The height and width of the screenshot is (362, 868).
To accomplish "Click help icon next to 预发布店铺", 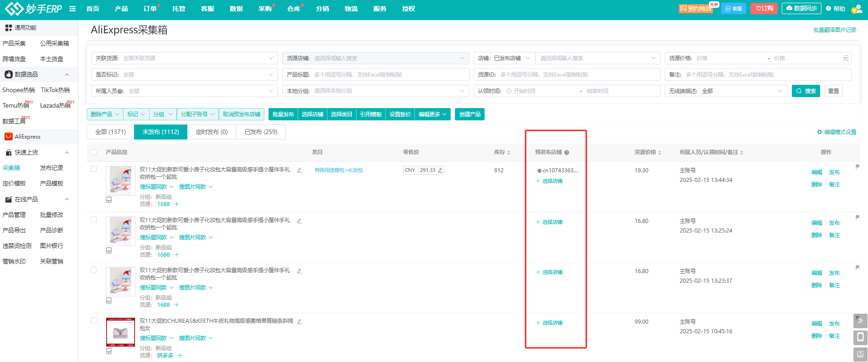I will [x=567, y=152].
